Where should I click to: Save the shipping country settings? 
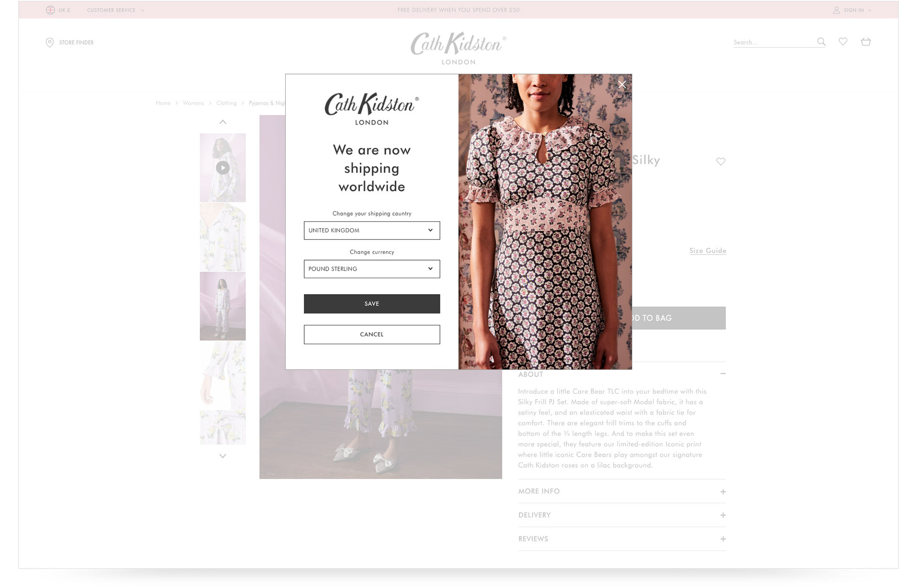372,304
